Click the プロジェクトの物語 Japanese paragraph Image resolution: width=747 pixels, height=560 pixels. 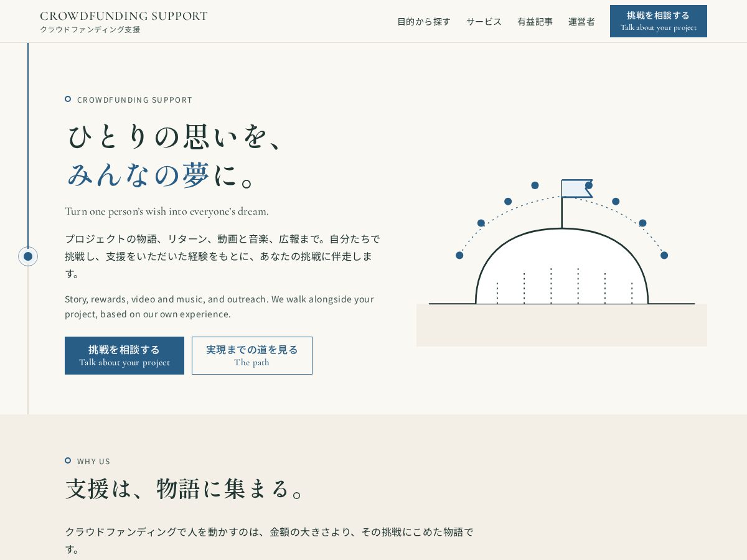point(222,256)
